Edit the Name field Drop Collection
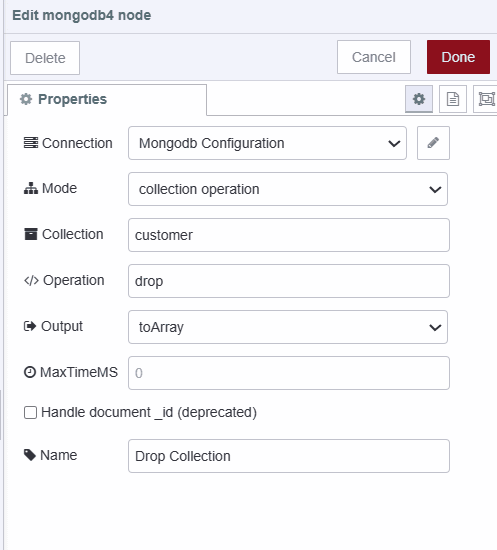The height and width of the screenshot is (550, 497). tap(289, 456)
